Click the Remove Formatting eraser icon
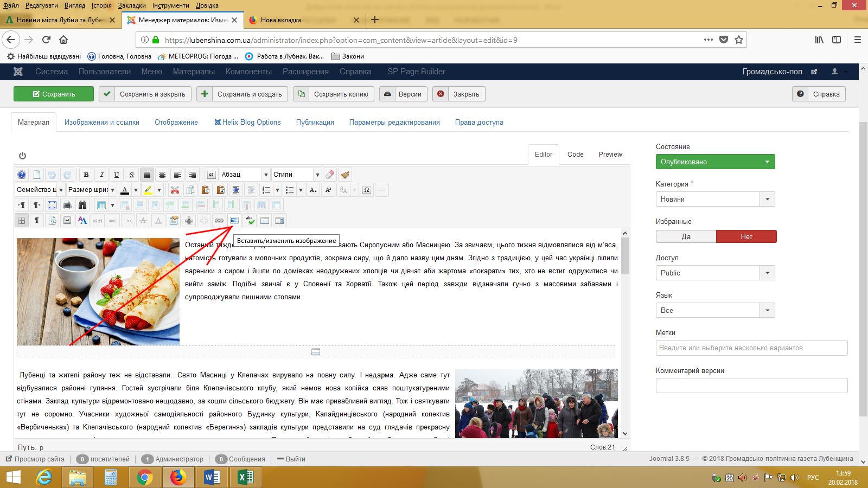This screenshot has height=488, width=868. pos(330,175)
